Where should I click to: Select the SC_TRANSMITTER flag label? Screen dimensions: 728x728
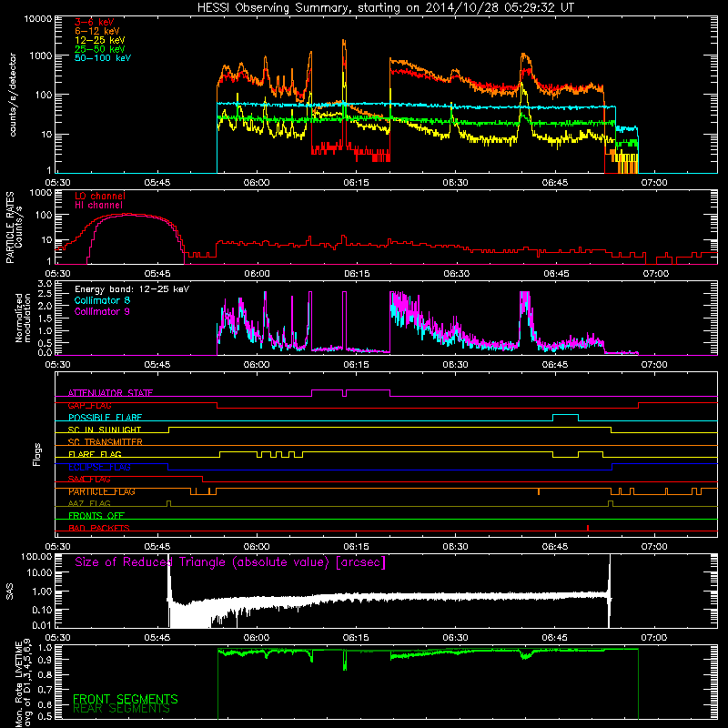(x=106, y=441)
